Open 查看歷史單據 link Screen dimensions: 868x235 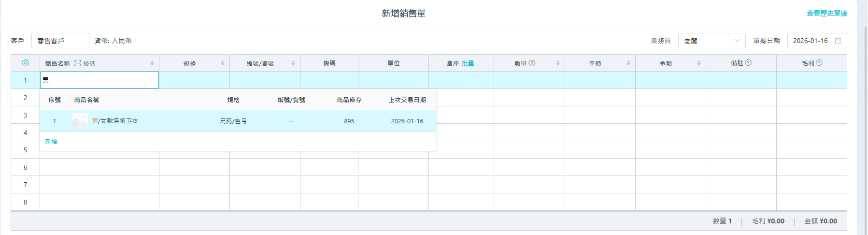coord(826,14)
